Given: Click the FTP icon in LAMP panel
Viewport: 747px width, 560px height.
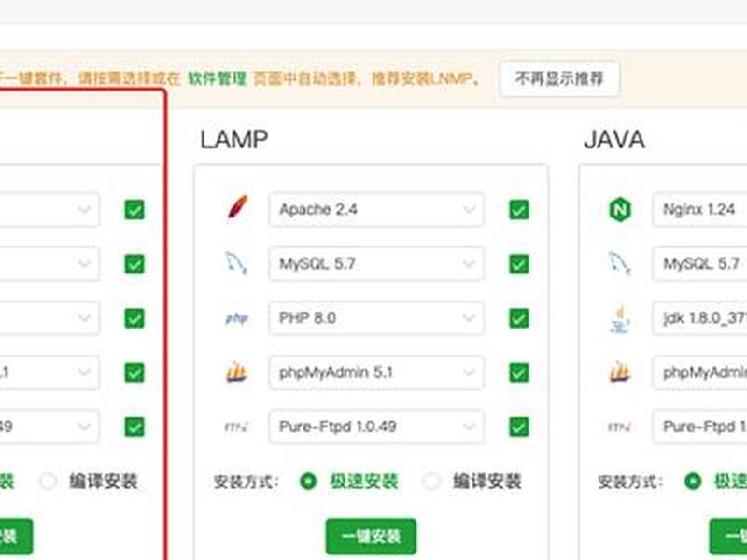Looking at the screenshot, I should (237, 427).
